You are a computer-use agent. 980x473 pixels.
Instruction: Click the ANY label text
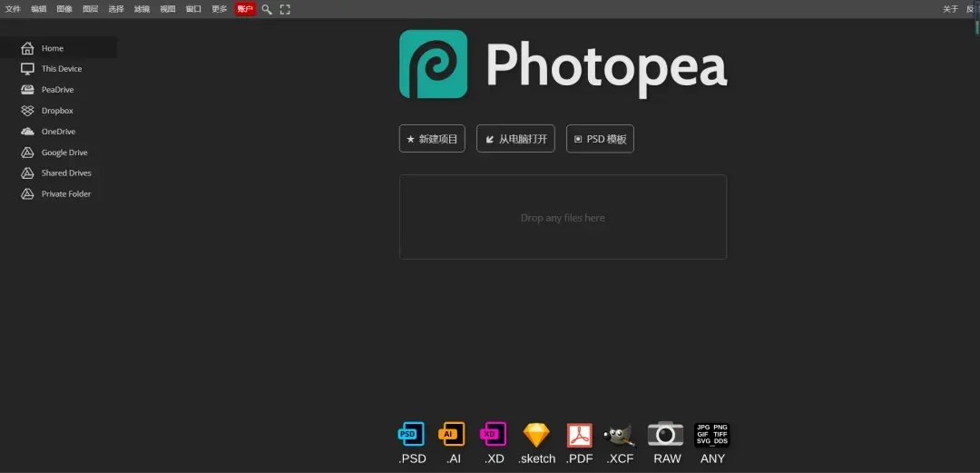tap(712, 458)
